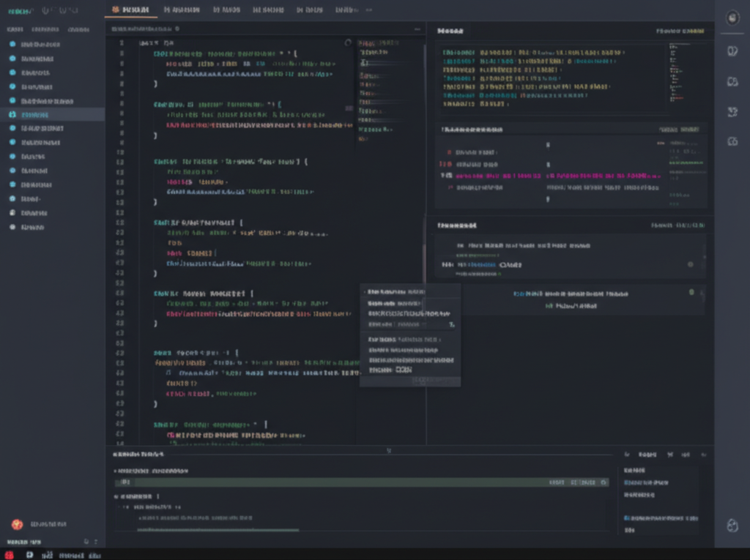The height and width of the screenshot is (560, 750).
Task: Click the red icon at the status bar's start
Action: (9, 555)
